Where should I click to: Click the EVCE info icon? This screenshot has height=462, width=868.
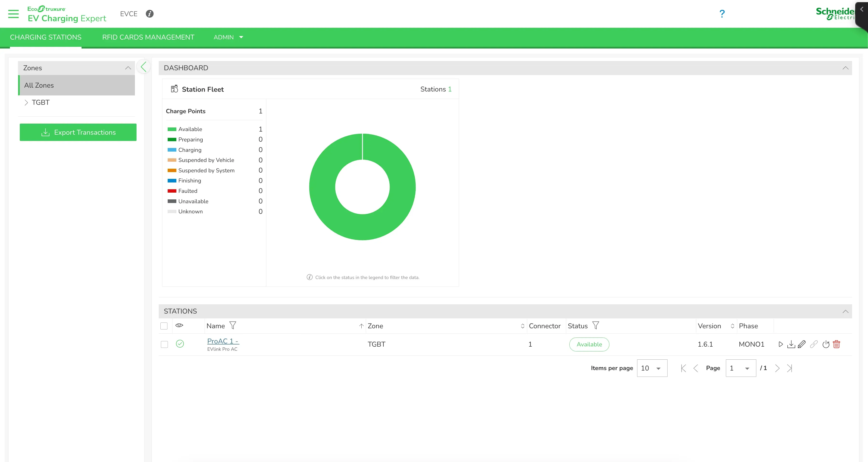(150, 14)
